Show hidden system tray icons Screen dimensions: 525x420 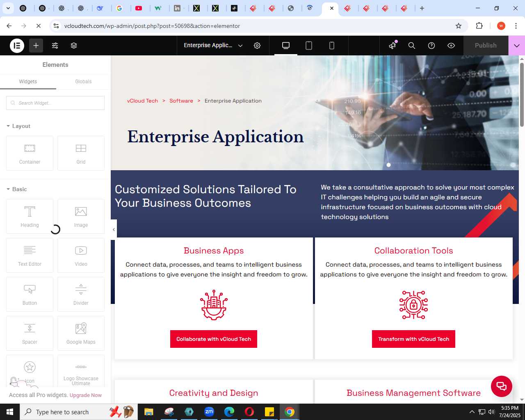click(x=472, y=412)
